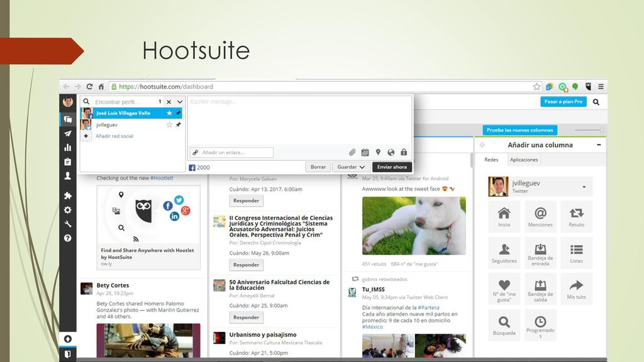Open Help question mark icon in sidebar
Image resolution: width=644 pixels, height=362 pixels.
click(x=68, y=238)
